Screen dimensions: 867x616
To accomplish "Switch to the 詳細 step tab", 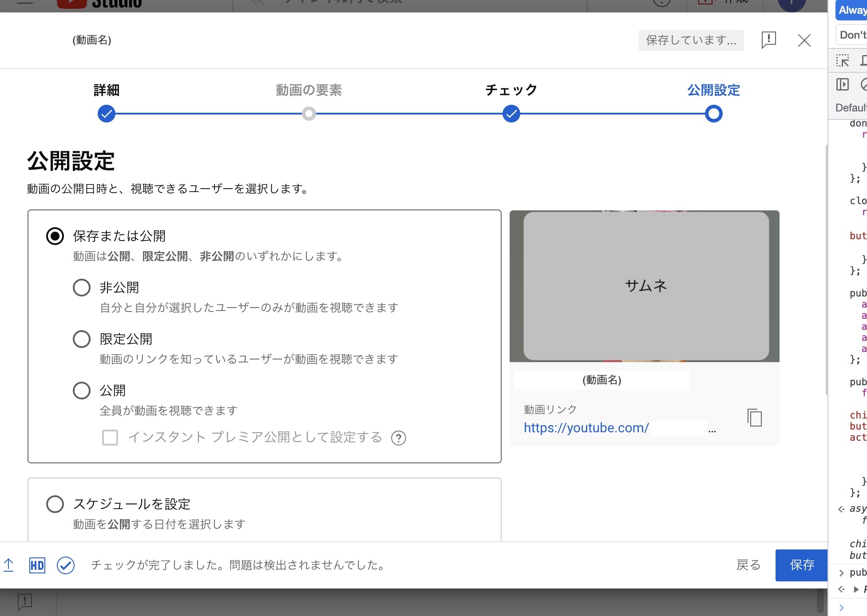I will tap(106, 90).
